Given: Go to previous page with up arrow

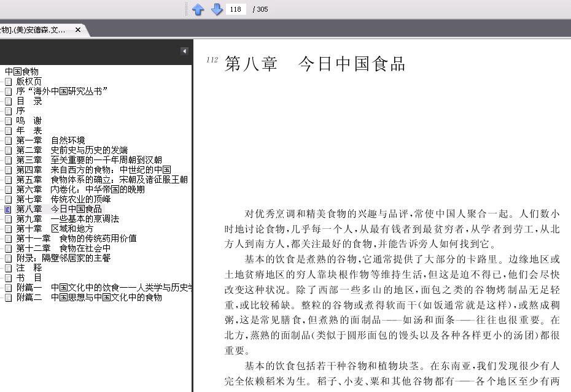Looking at the screenshot, I should tap(198, 9).
